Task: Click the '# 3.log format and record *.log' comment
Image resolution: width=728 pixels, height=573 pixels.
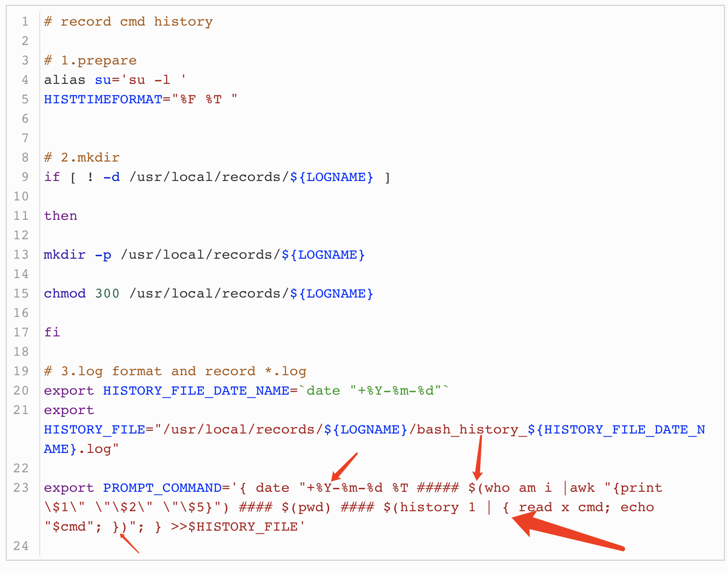Action: (175, 371)
